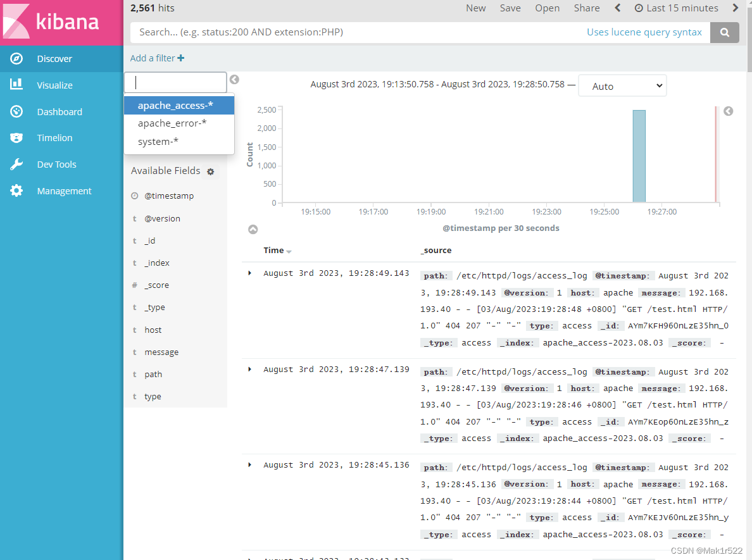Click the index pattern search input
The width and height of the screenshot is (752, 560).
[175, 82]
